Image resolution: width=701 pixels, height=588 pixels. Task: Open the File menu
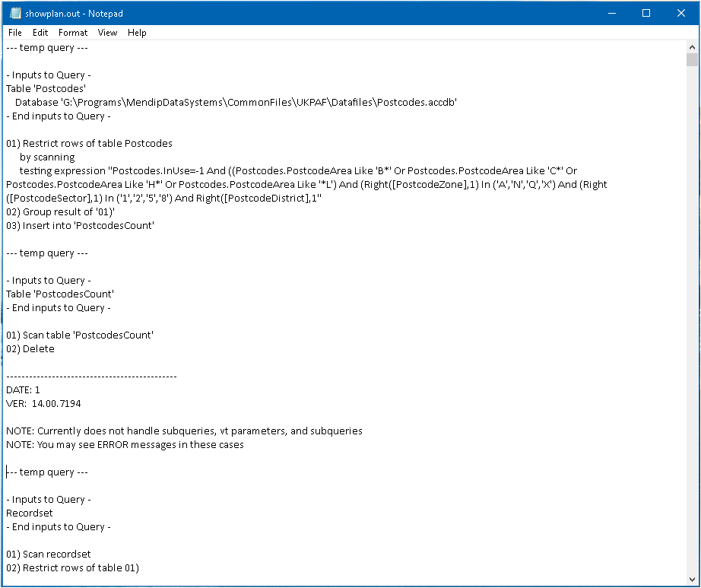point(14,33)
